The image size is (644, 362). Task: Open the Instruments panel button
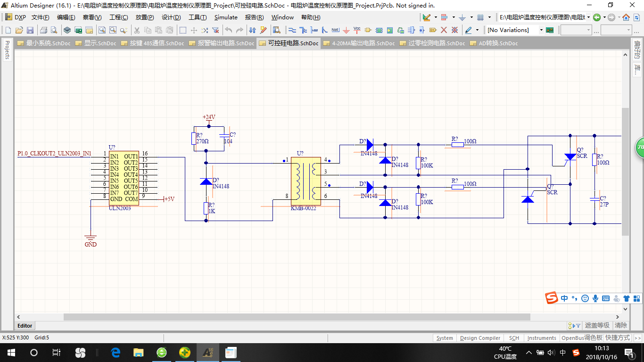pyautogui.click(x=542, y=338)
